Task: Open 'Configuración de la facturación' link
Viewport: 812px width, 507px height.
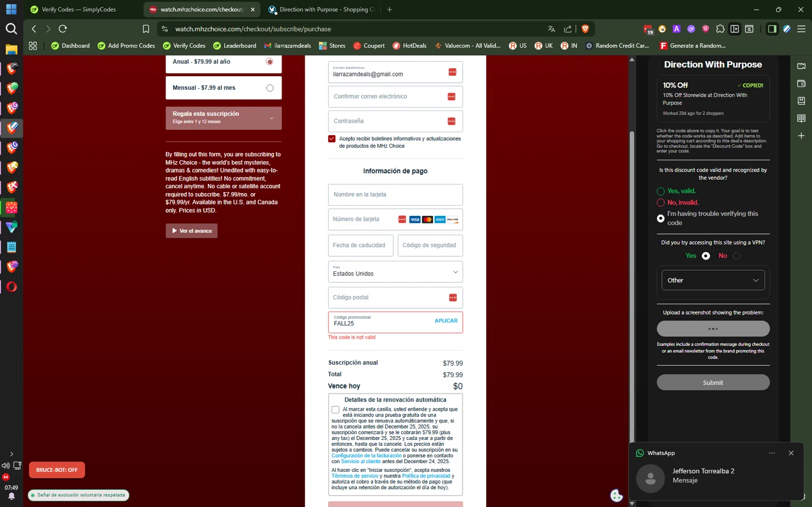Action: point(366,456)
